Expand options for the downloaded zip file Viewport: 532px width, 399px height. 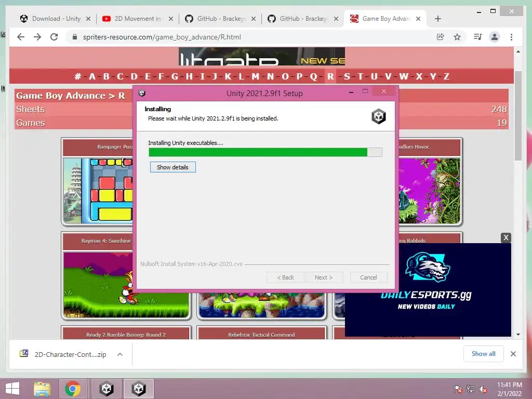pyautogui.click(x=120, y=354)
